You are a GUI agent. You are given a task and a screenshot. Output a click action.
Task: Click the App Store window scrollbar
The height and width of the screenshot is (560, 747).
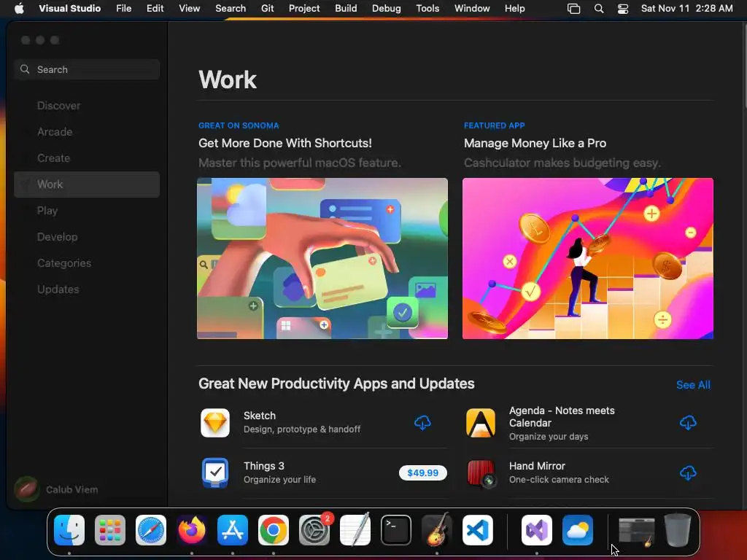click(744, 66)
